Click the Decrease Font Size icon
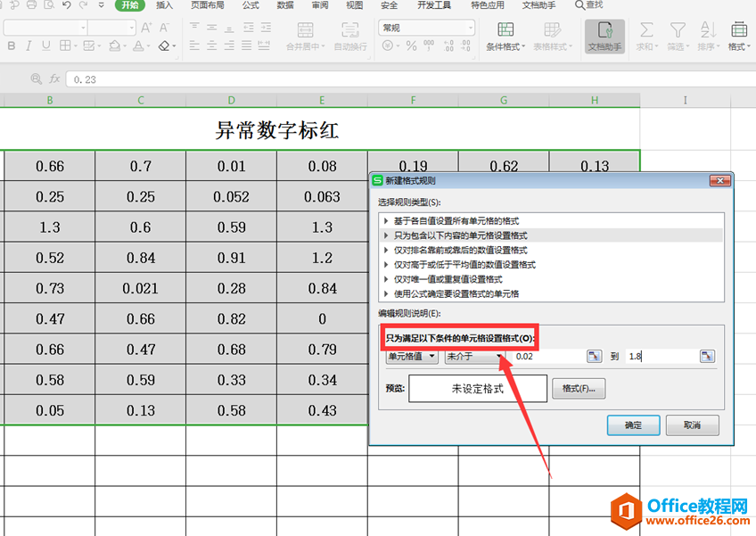 click(x=164, y=28)
